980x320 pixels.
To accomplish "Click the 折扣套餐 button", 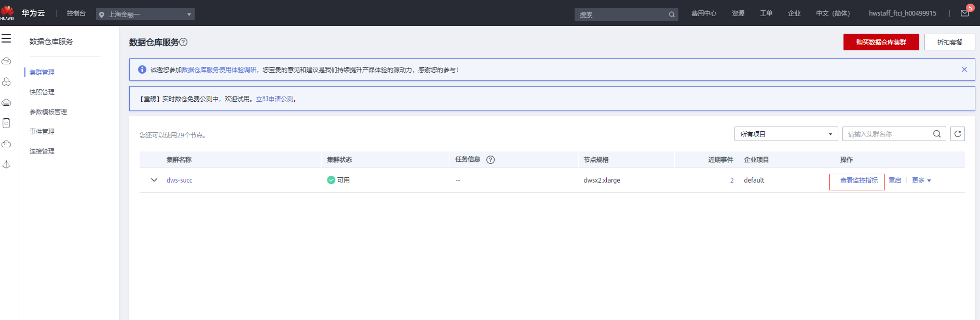I will point(949,42).
